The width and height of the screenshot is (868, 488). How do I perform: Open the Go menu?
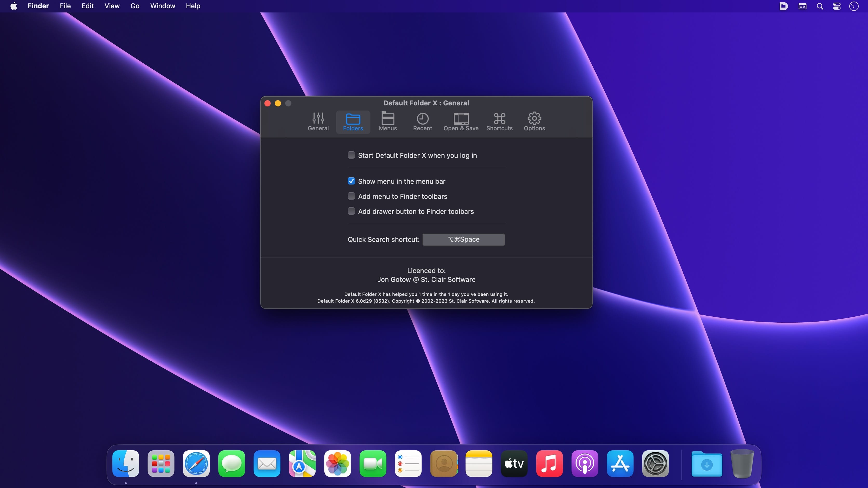(135, 6)
